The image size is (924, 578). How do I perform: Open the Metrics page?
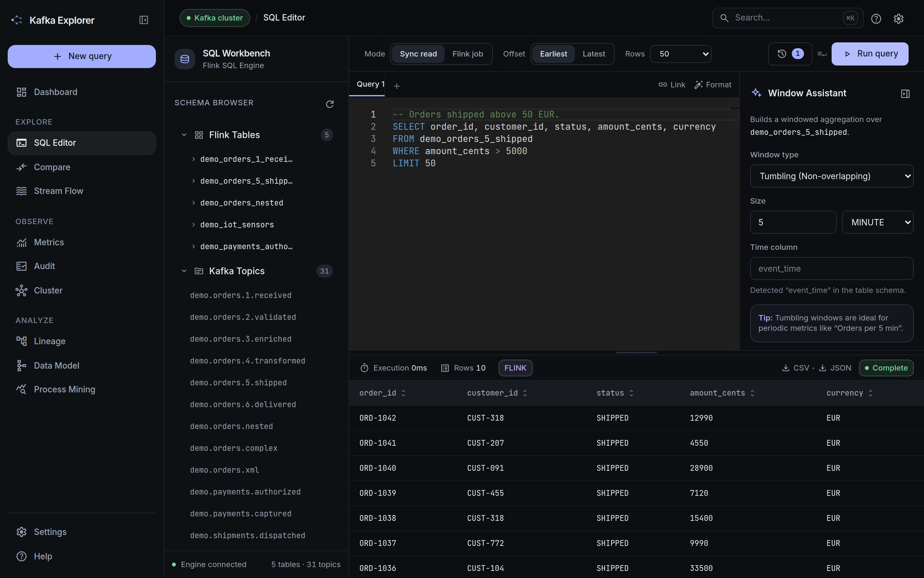(x=82, y=242)
